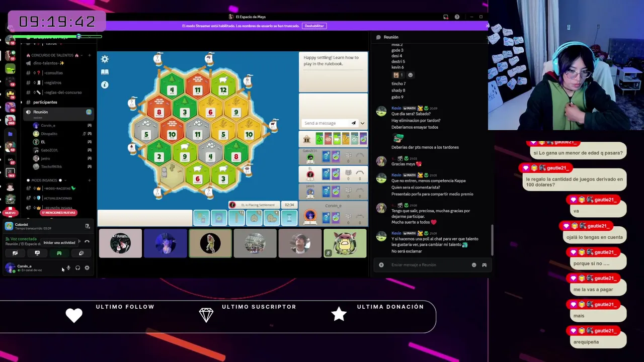Image resolution: width=644 pixels, height=362 pixels.
Task: Click the trade action button
Action: point(201,217)
